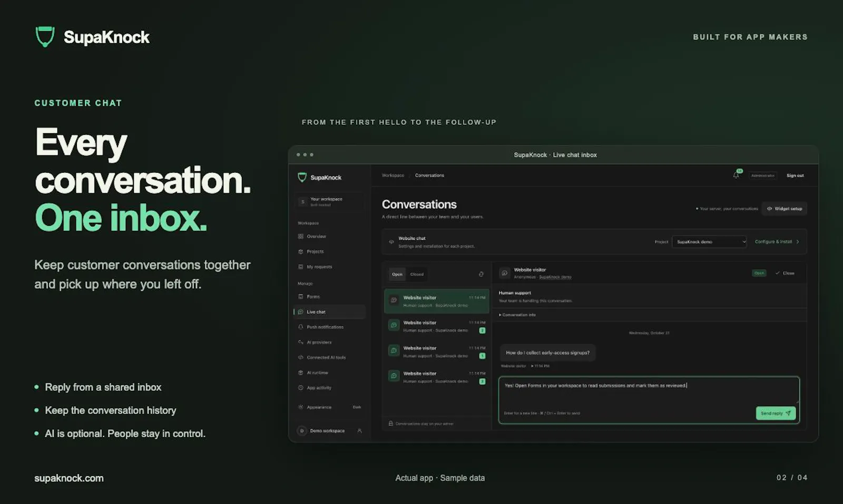Follow the underlined SupaKnock demo link
This screenshot has height=504, width=843.
555,277
